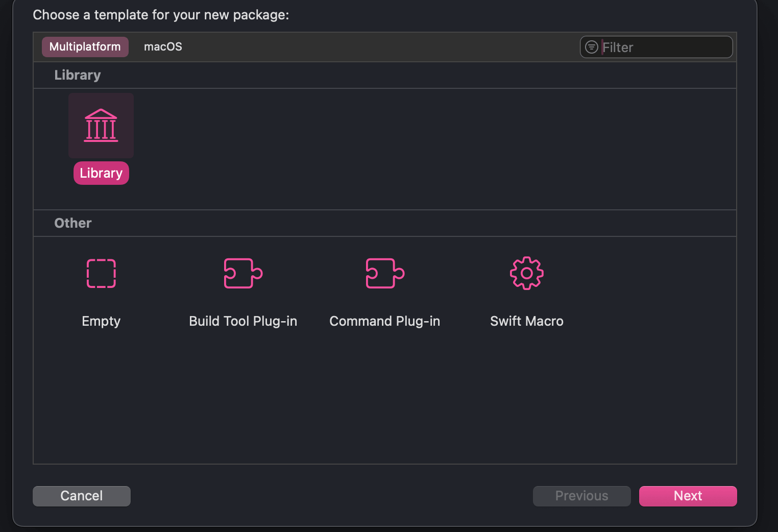Click the Previous button
This screenshot has height=532, width=778.
click(582, 496)
